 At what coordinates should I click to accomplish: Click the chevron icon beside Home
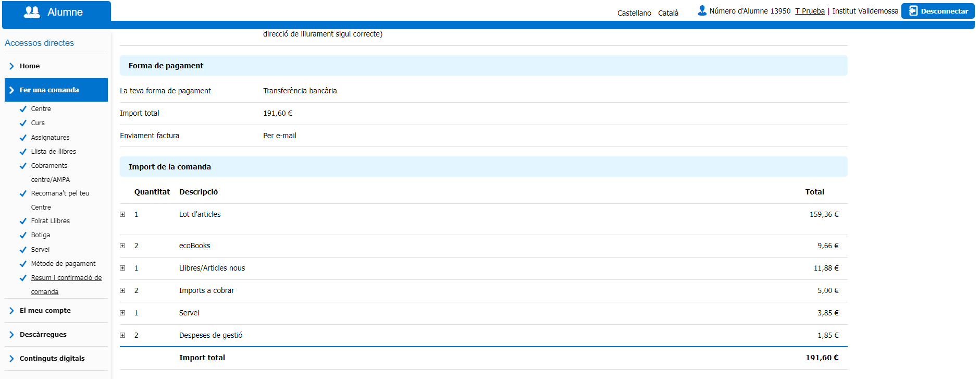click(x=11, y=66)
